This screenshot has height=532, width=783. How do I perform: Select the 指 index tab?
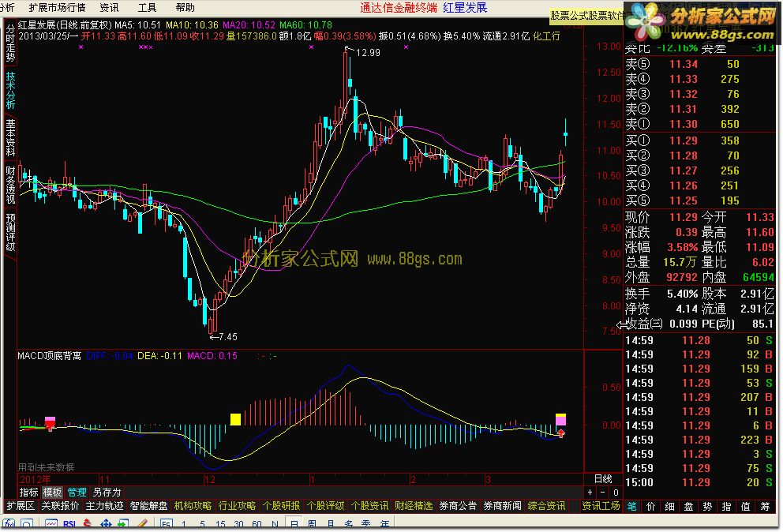(727, 506)
